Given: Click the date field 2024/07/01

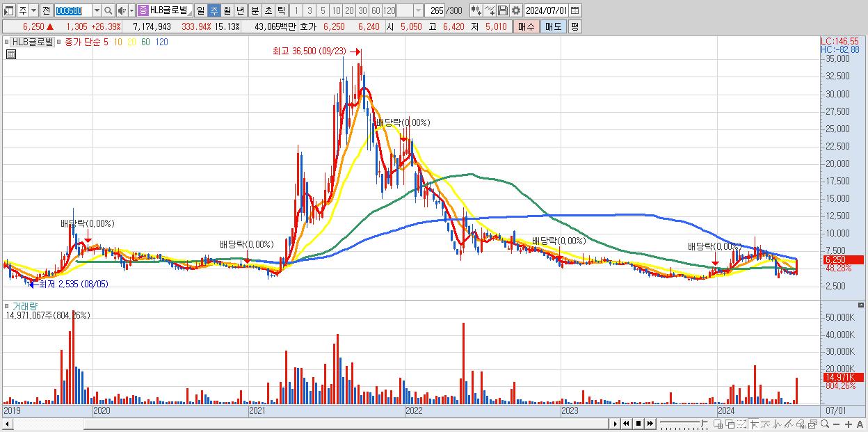Looking at the screenshot, I should click(x=546, y=10).
